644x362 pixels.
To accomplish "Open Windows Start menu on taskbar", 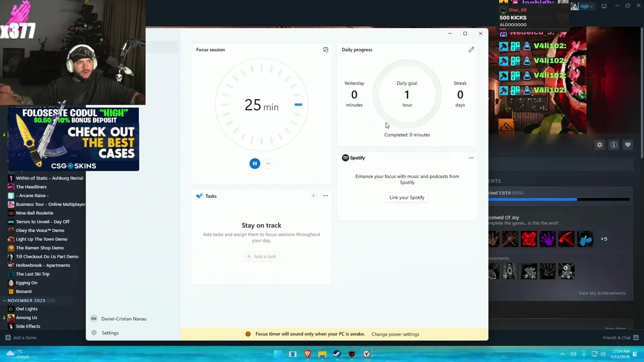I will 278,354.
